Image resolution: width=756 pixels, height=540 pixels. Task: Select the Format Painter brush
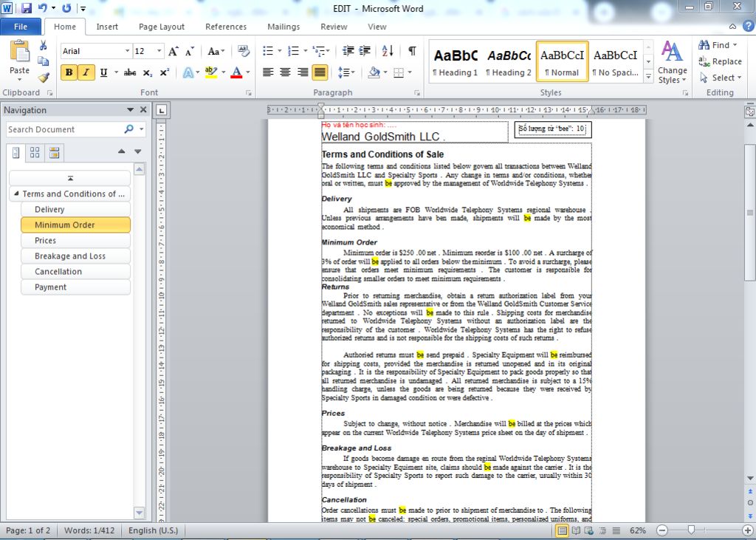pos(43,78)
